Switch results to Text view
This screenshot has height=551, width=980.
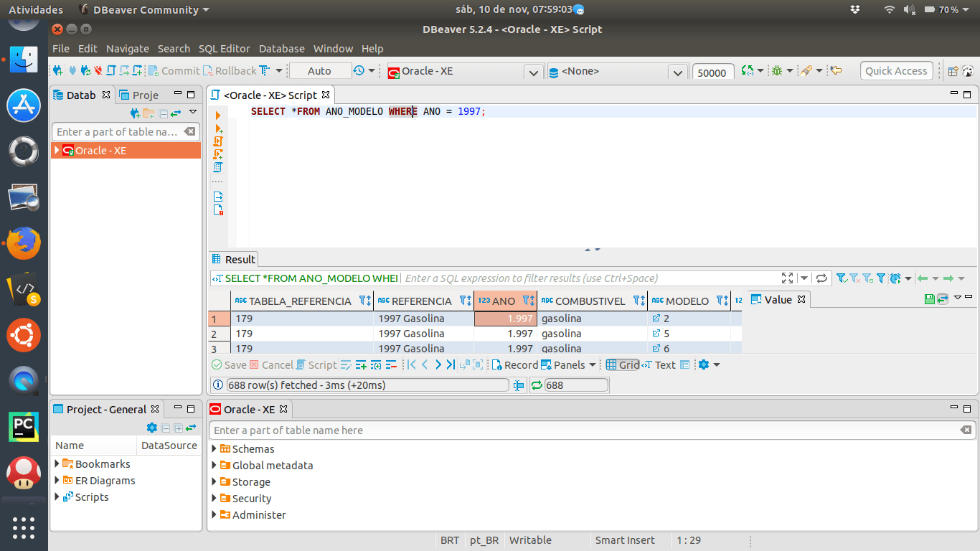(x=659, y=365)
